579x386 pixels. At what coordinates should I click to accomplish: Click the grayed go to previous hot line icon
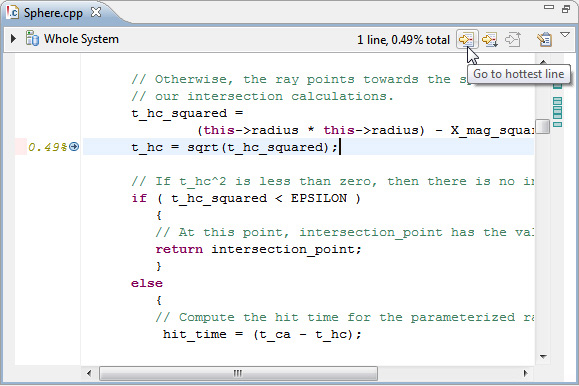[513, 39]
